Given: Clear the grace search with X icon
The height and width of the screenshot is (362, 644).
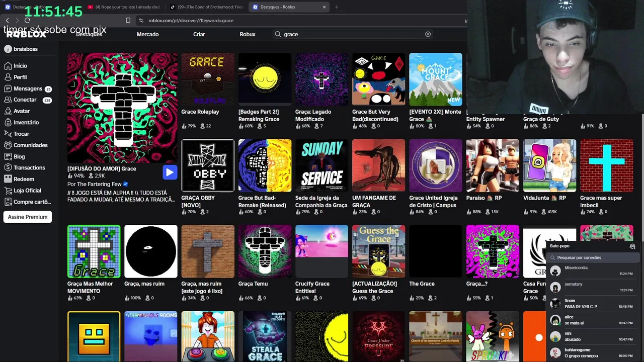Looking at the screenshot, I should [428, 34].
